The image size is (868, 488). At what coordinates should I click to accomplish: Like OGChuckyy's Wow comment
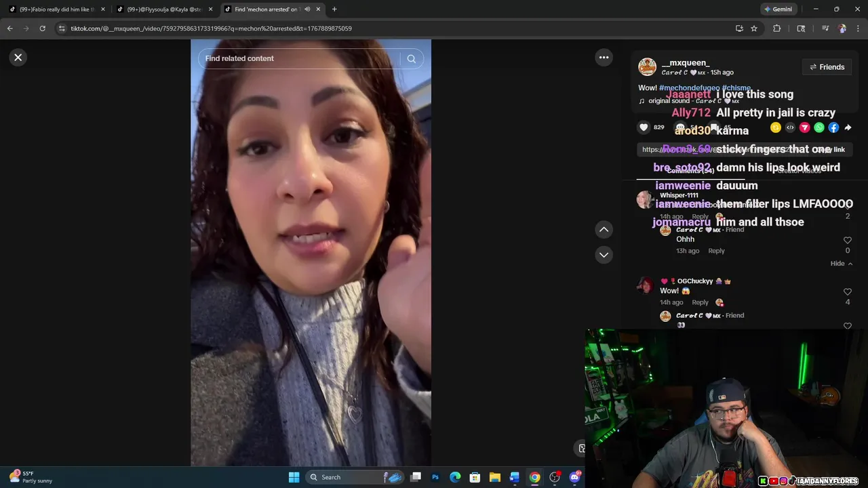847,292
